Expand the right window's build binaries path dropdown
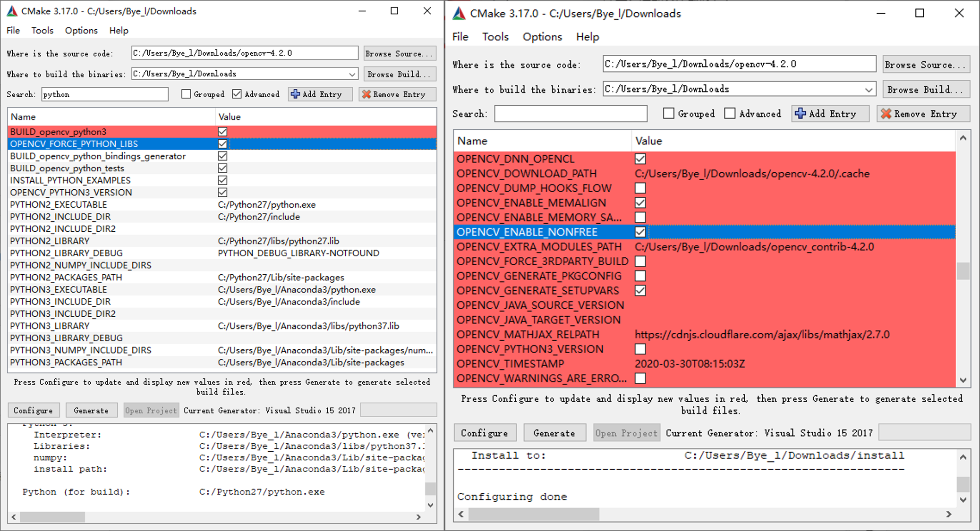Screen dimensions: 980x531 point(869,89)
